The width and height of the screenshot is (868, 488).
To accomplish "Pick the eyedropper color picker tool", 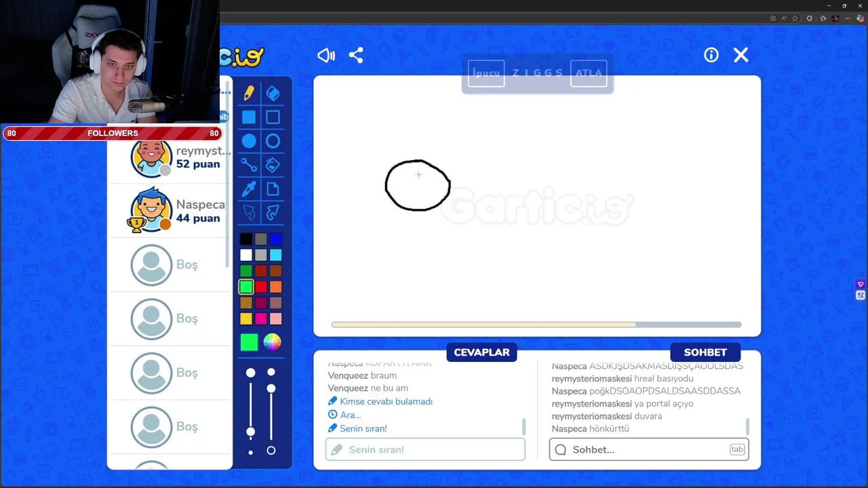I will tap(249, 188).
